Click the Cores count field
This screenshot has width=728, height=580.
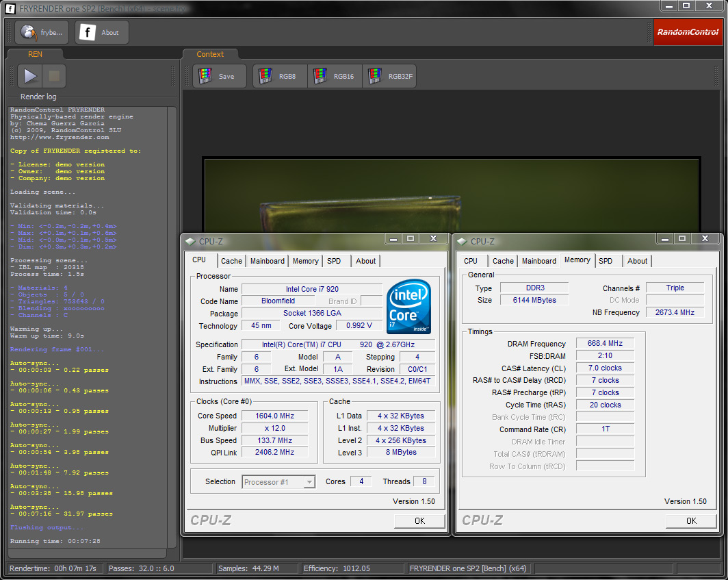361,481
